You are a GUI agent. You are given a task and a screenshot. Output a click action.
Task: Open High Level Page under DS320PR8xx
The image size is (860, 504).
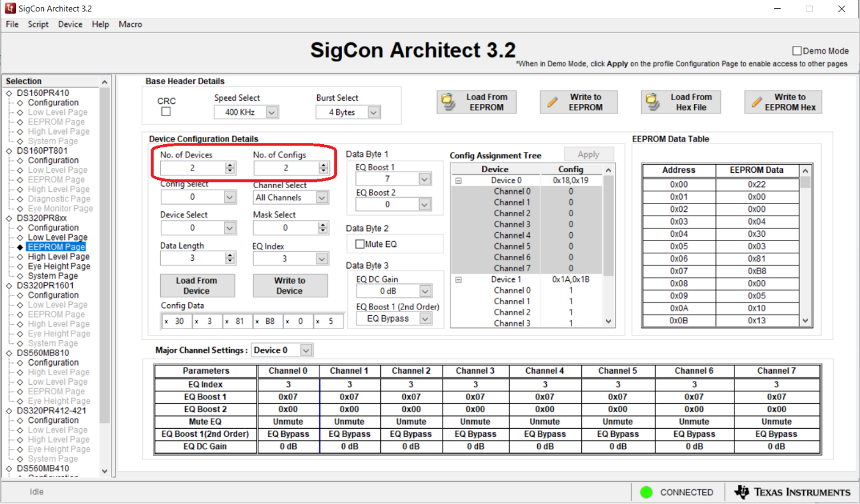[x=59, y=256]
